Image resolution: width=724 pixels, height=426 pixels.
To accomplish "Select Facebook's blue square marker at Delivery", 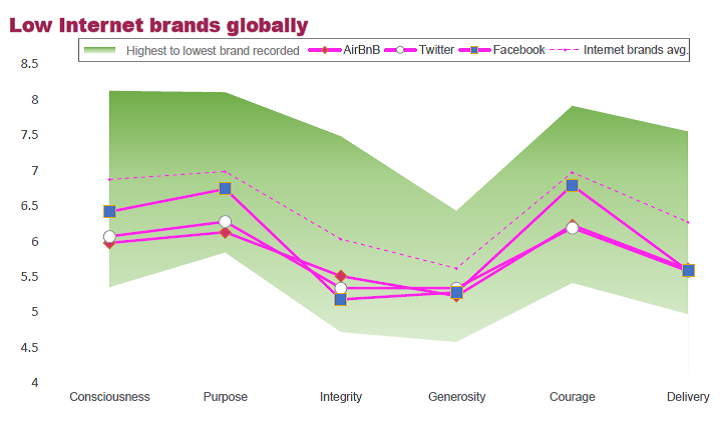I will (x=688, y=270).
